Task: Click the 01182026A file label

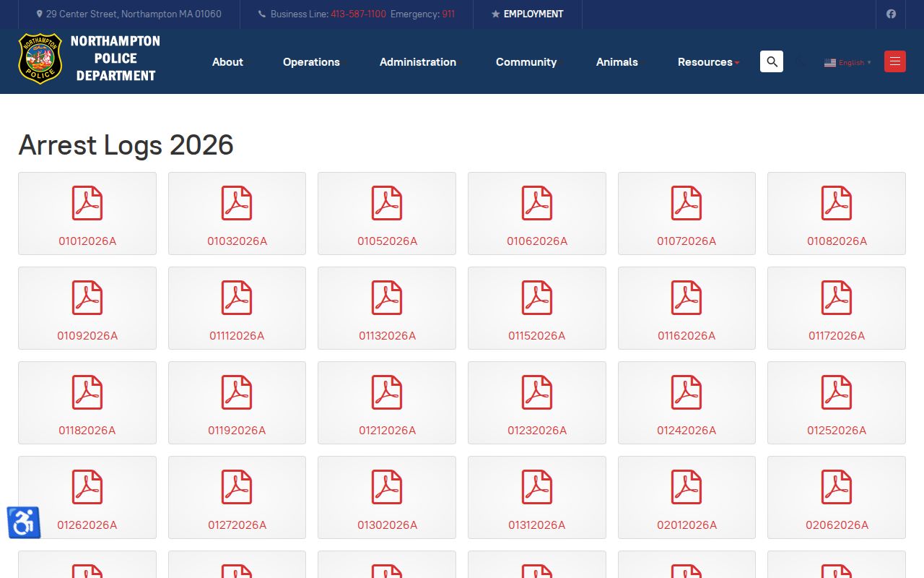Action: tap(87, 430)
